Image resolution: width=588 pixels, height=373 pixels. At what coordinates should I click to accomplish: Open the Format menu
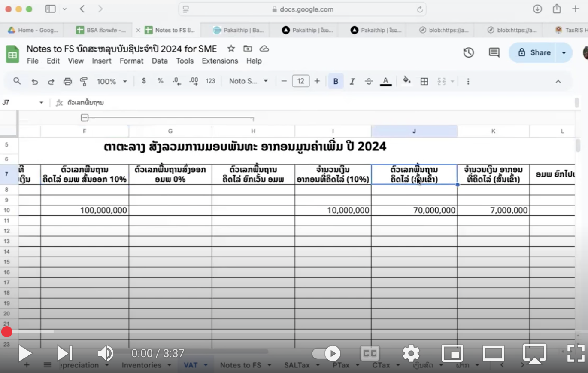pos(131,61)
